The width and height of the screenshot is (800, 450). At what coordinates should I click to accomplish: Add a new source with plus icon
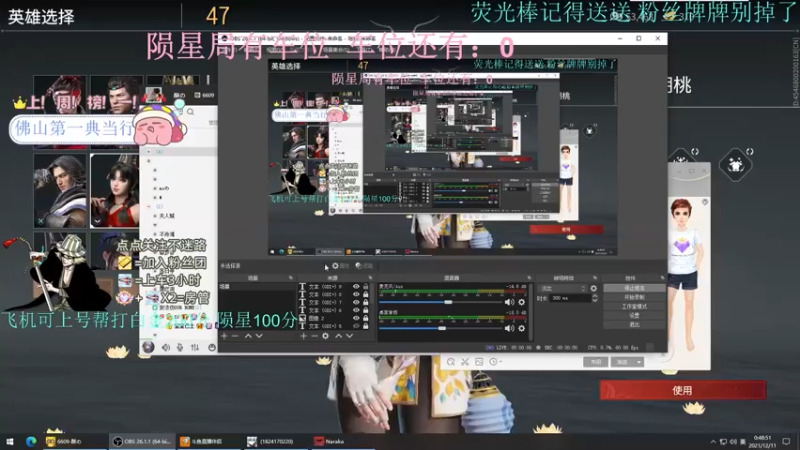coord(303,336)
